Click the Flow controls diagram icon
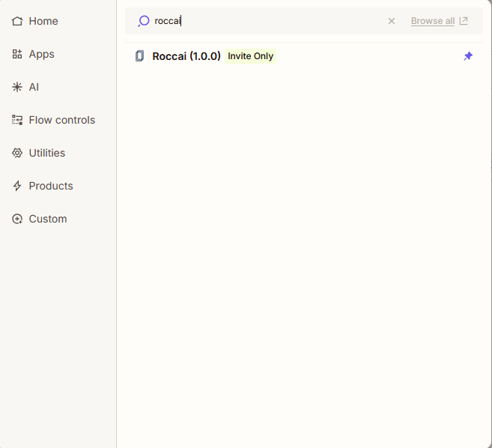Image resolution: width=492 pixels, height=448 pixels. pos(17,120)
